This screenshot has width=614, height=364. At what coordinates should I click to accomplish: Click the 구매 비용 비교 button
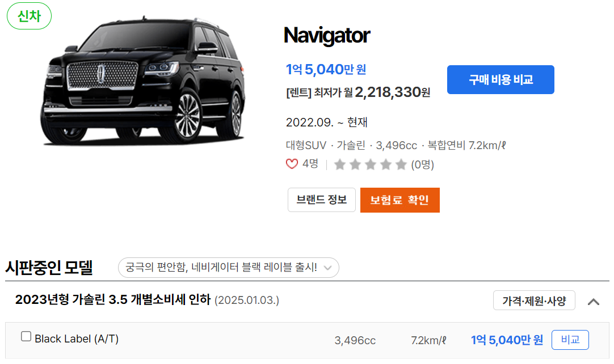pos(501,80)
